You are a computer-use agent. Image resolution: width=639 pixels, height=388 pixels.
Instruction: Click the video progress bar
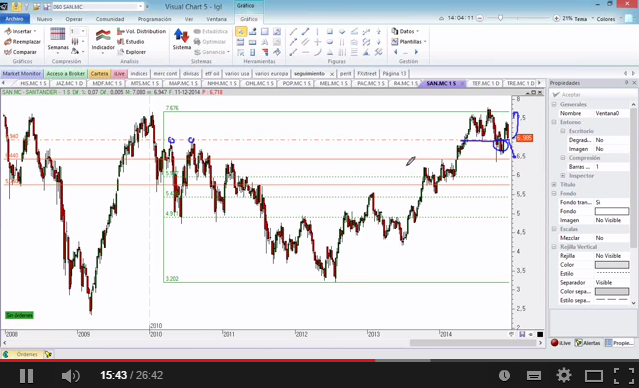[x=320, y=360]
